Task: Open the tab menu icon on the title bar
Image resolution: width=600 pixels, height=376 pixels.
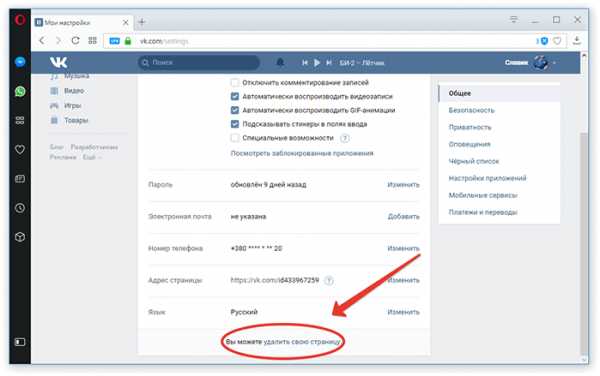Action: pos(514,20)
